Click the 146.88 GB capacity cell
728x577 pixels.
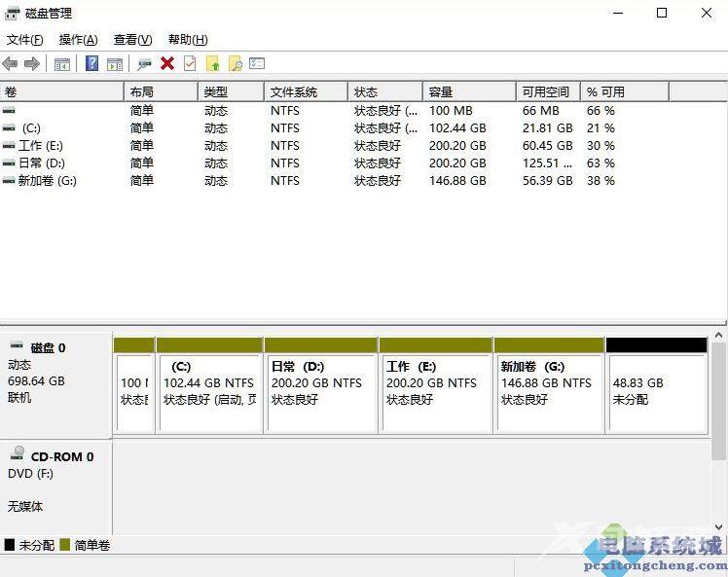457,181
